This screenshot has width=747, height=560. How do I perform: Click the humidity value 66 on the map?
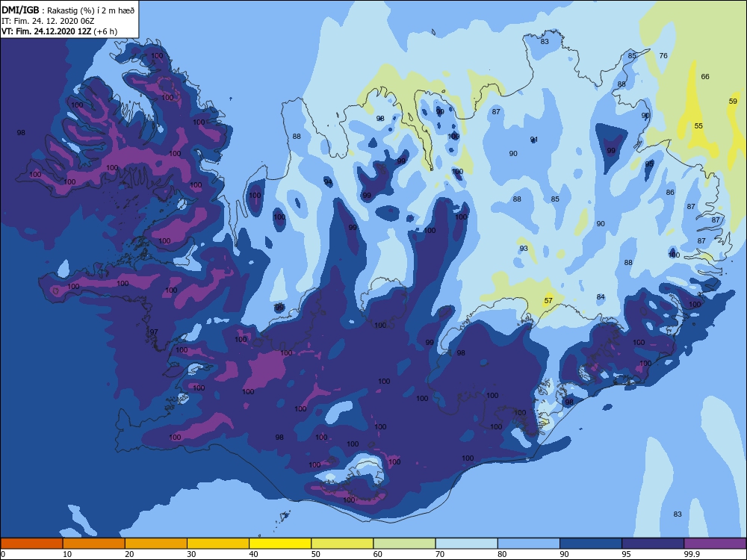(706, 76)
